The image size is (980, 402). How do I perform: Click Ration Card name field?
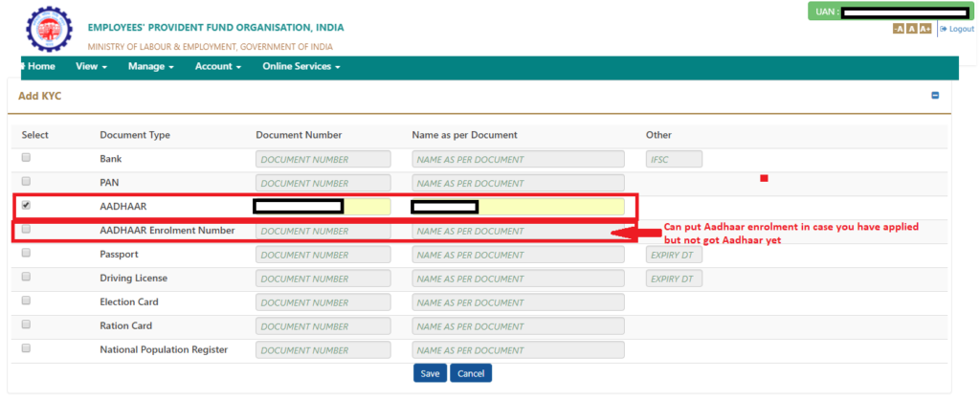click(x=518, y=325)
